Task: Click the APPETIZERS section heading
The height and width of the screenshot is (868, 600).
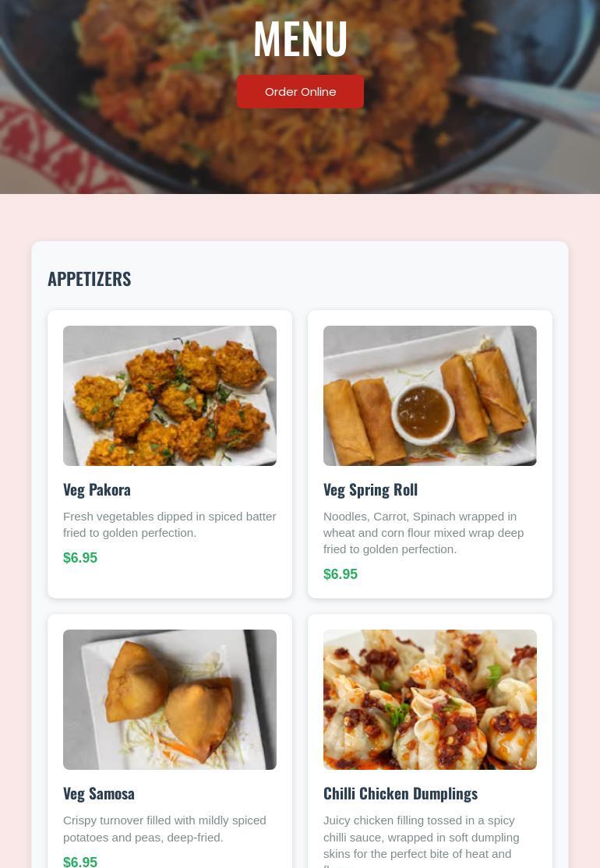Action: pos(89,279)
